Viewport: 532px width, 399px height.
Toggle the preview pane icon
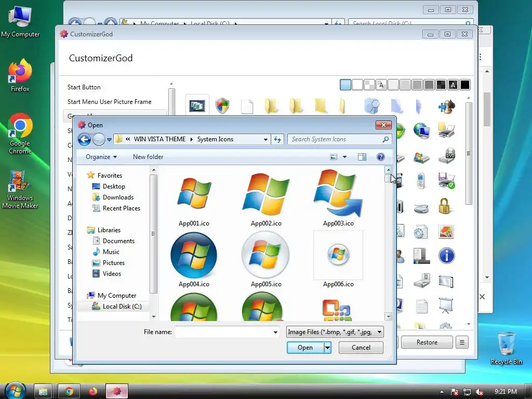point(362,157)
